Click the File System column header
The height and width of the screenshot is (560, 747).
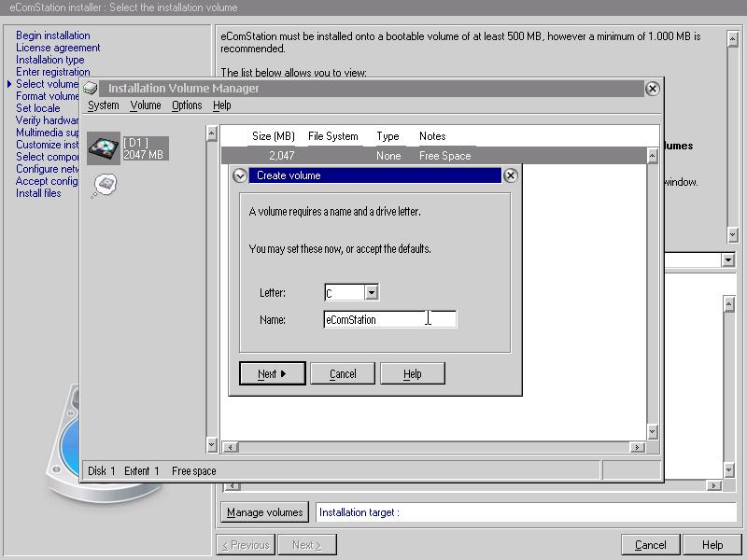click(x=333, y=136)
